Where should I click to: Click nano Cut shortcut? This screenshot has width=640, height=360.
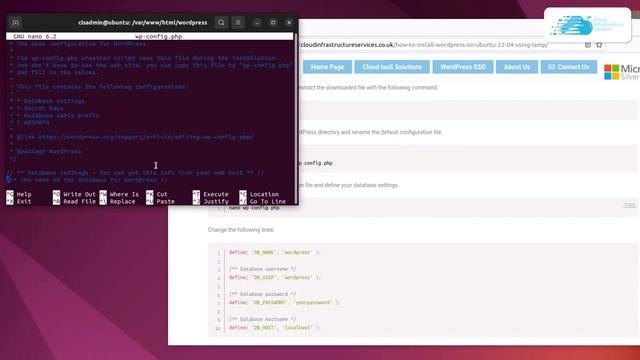point(157,194)
